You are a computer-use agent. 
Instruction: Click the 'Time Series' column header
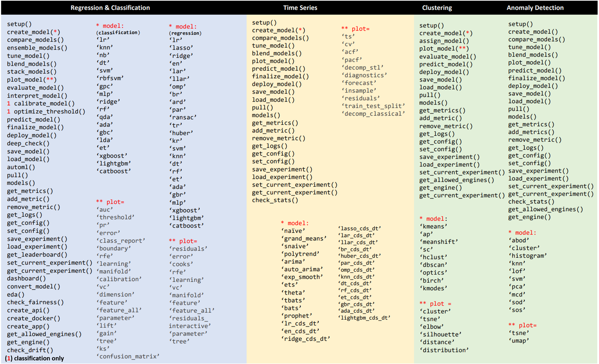(300, 8)
